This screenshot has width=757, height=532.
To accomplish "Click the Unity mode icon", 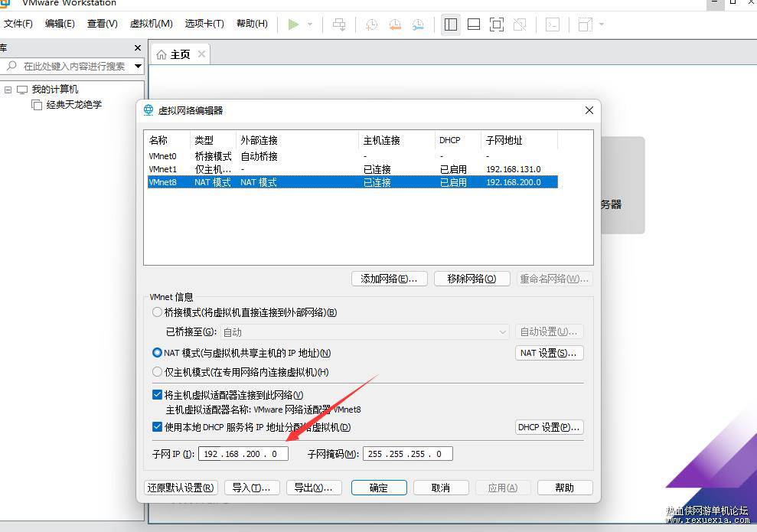I will (x=520, y=24).
